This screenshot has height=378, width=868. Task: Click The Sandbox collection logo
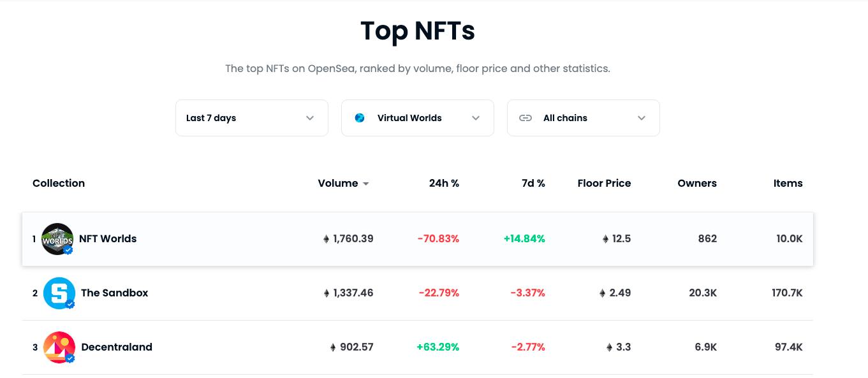(x=59, y=293)
